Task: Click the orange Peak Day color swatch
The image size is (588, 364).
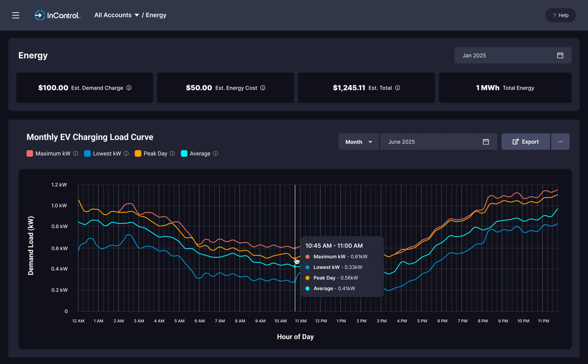Action: pyautogui.click(x=138, y=154)
